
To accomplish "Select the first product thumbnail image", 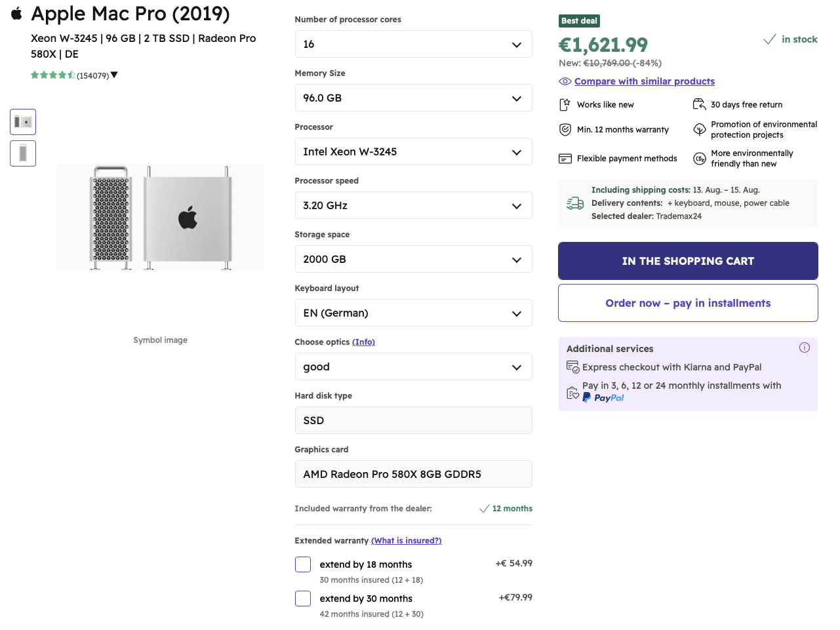I will (x=23, y=122).
